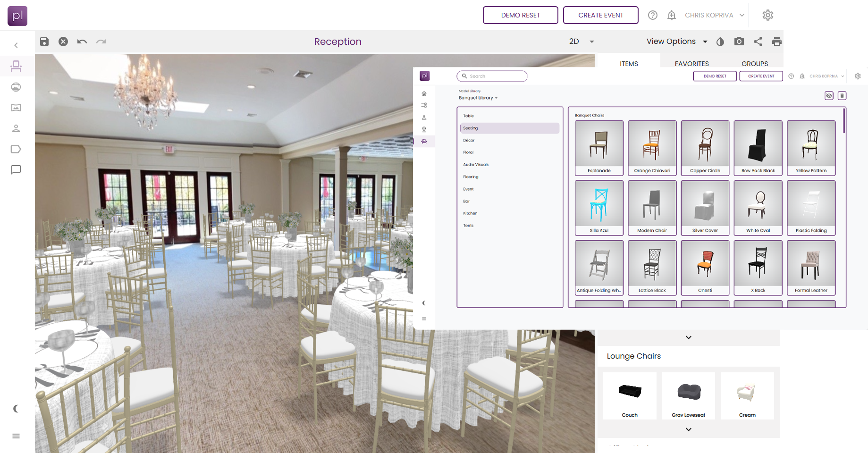
Task: Open the settings gear icon
Action: 768,15
